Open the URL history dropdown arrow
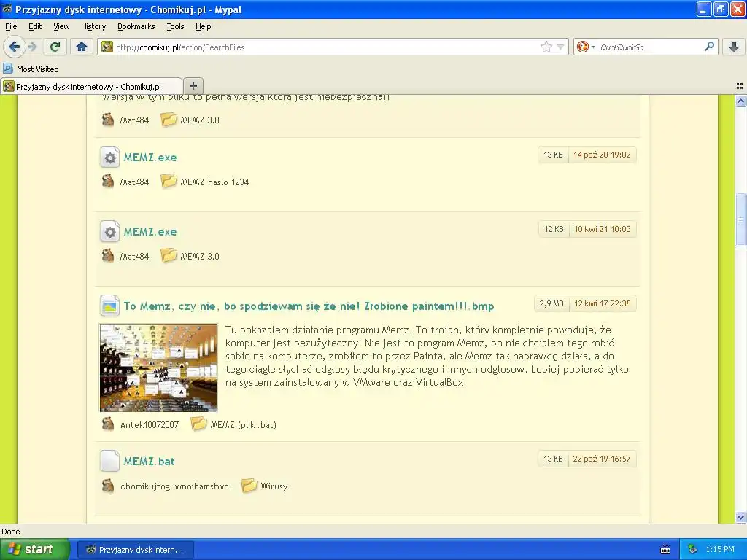The image size is (747, 560). [560, 47]
